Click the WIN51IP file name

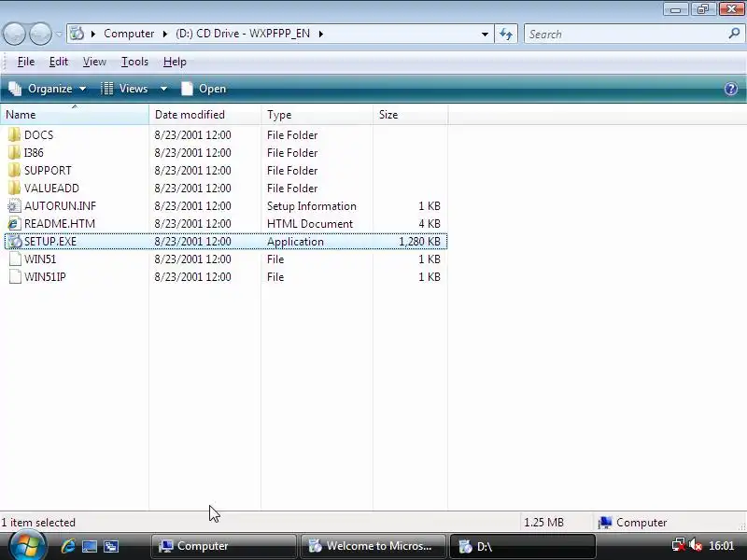click(x=45, y=276)
